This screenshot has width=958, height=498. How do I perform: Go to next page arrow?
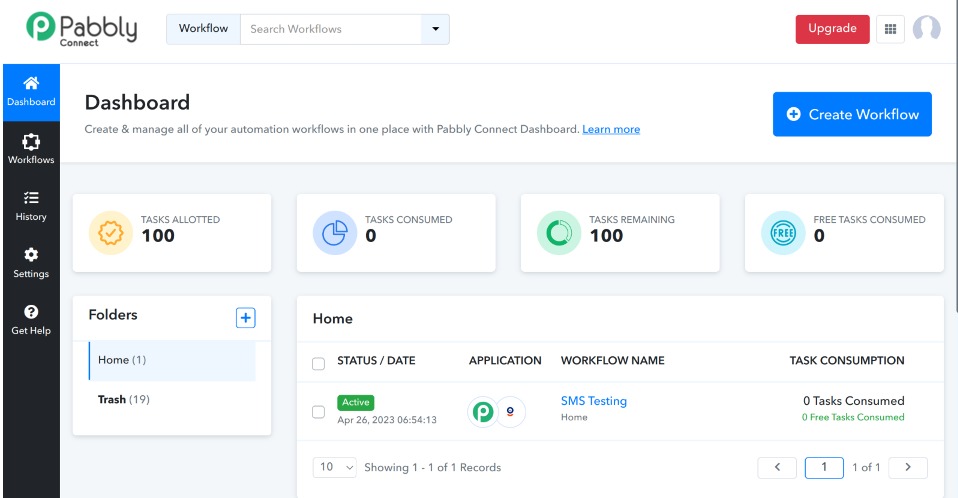pyautogui.click(x=908, y=467)
